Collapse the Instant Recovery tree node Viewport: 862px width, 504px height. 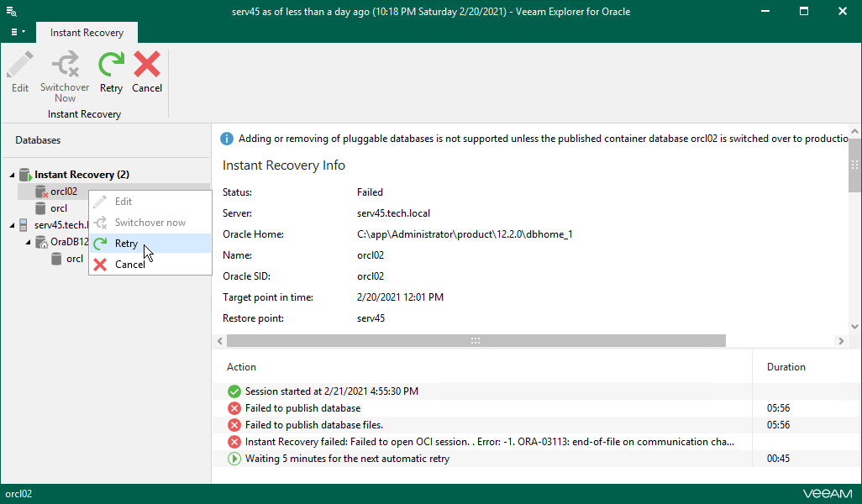tap(13, 175)
